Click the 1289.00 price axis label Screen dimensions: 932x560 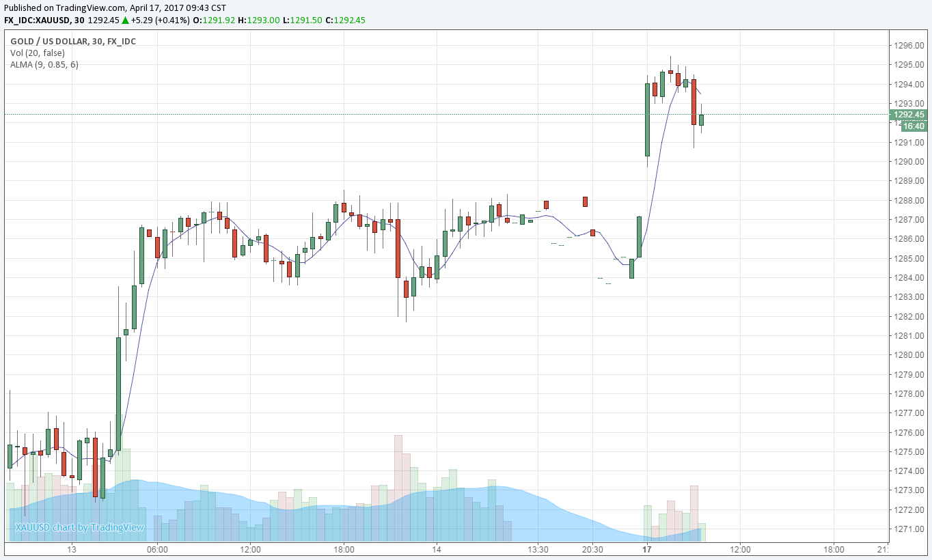coord(909,181)
